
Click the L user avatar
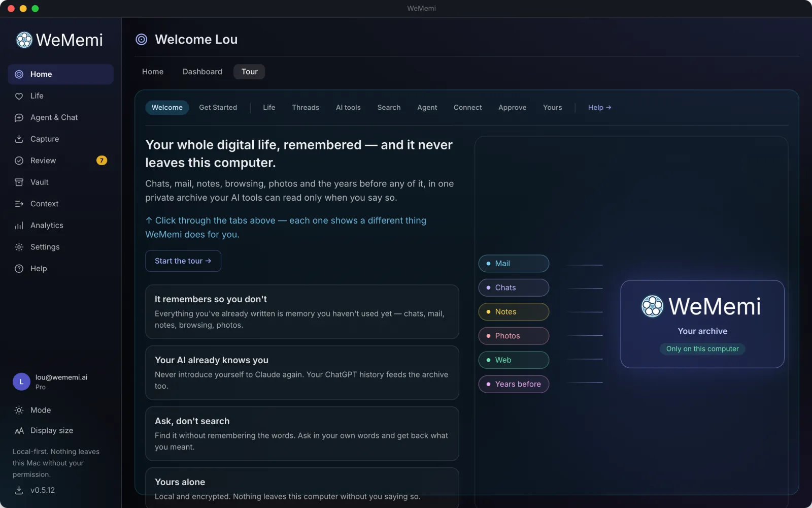[x=21, y=382]
